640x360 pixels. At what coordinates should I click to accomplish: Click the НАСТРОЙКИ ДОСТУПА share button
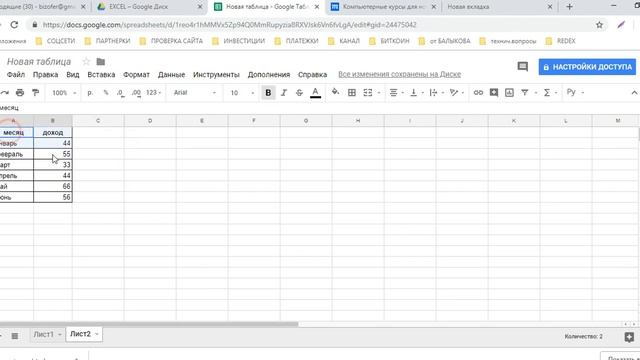(587, 67)
